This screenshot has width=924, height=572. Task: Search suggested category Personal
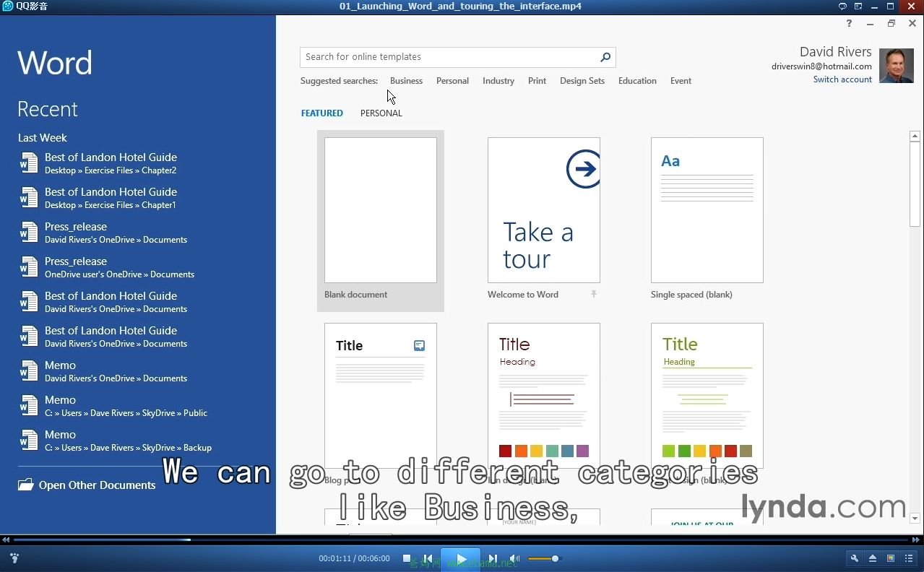pos(452,81)
